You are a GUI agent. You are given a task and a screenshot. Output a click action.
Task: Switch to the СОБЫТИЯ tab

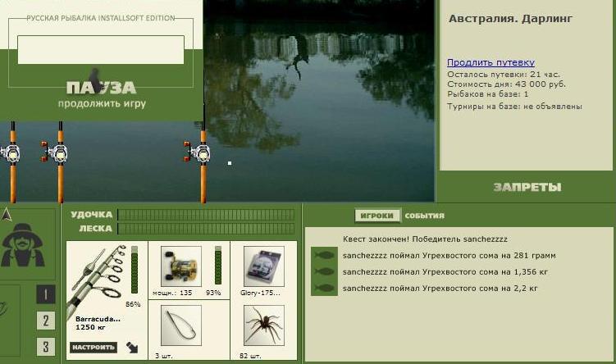coord(424,216)
